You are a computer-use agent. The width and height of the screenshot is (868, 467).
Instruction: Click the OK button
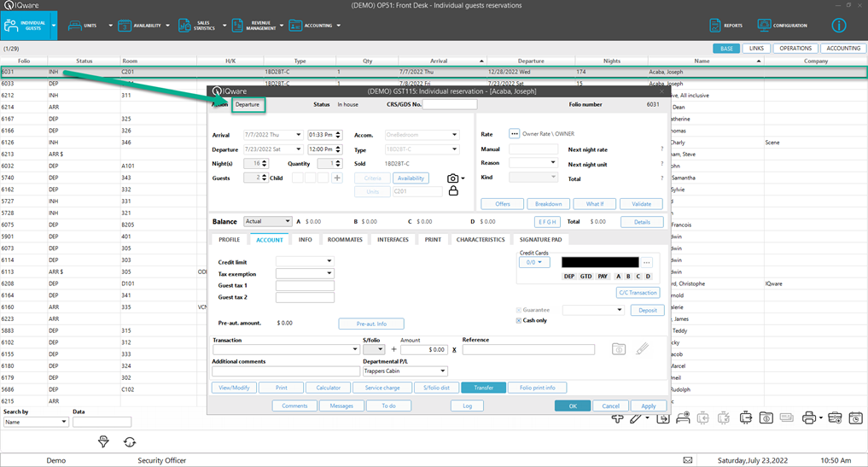click(573, 406)
